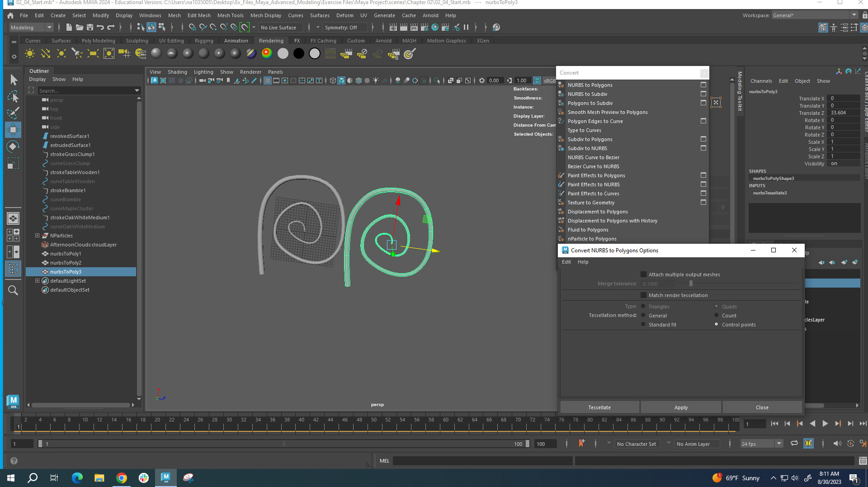The height and width of the screenshot is (487, 868).
Task: Create a point light from the Rendering shelf
Action: 61,53
